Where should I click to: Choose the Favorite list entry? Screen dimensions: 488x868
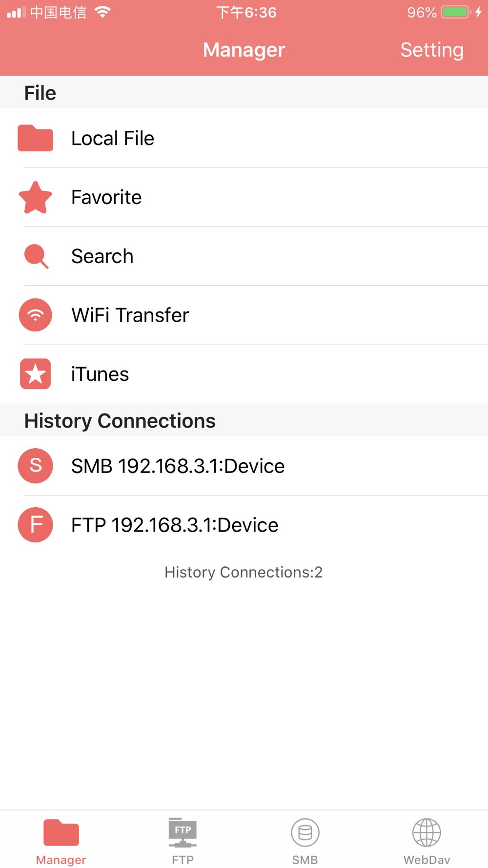[x=244, y=197]
